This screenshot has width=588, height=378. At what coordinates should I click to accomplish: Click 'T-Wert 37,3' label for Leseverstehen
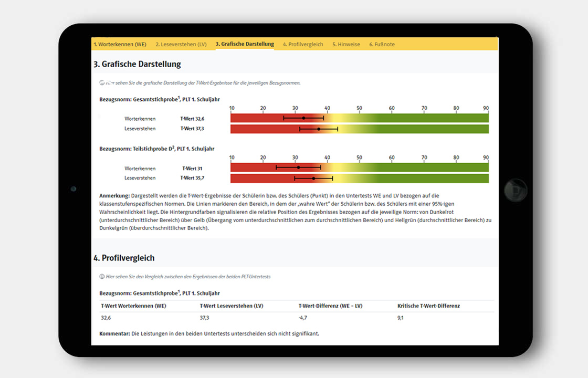coord(192,128)
